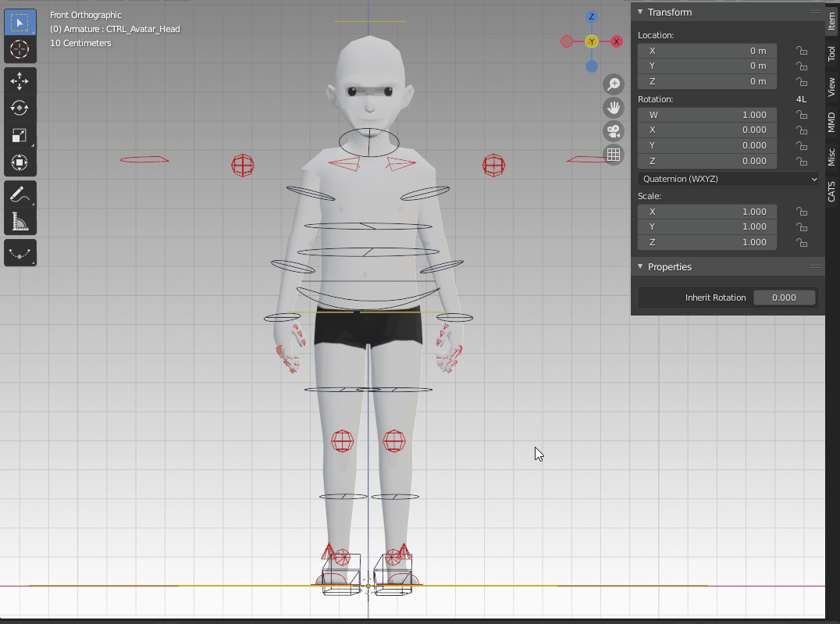840x624 pixels.
Task: Select the Move tool
Action: (x=20, y=81)
